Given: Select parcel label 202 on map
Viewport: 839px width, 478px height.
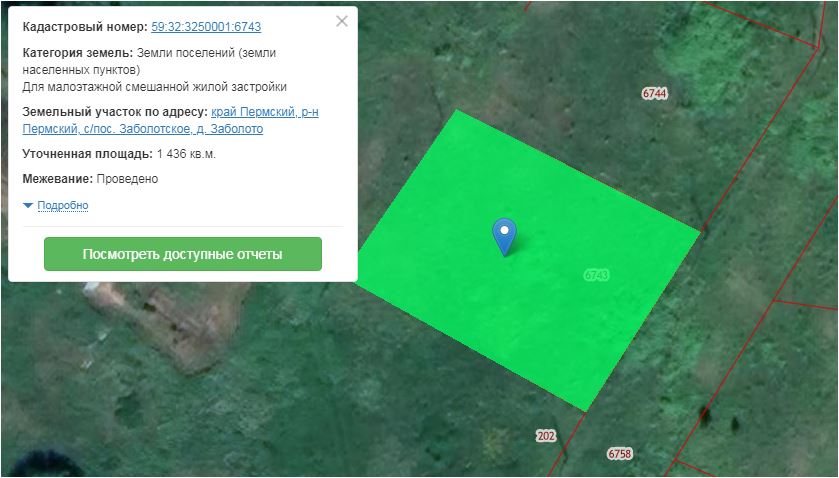Looking at the screenshot, I should [x=546, y=436].
